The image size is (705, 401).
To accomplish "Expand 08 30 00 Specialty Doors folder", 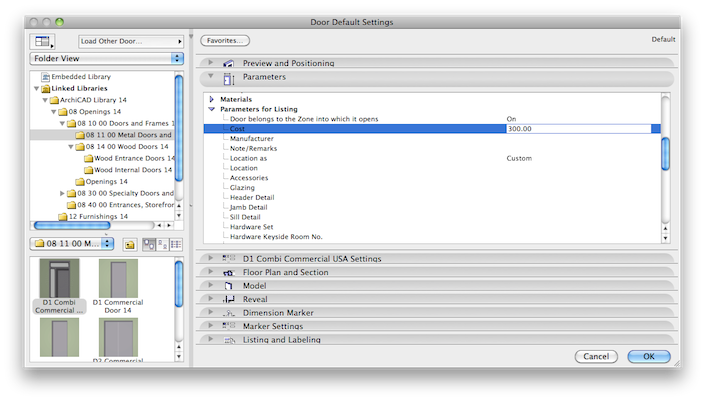I will [x=62, y=193].
